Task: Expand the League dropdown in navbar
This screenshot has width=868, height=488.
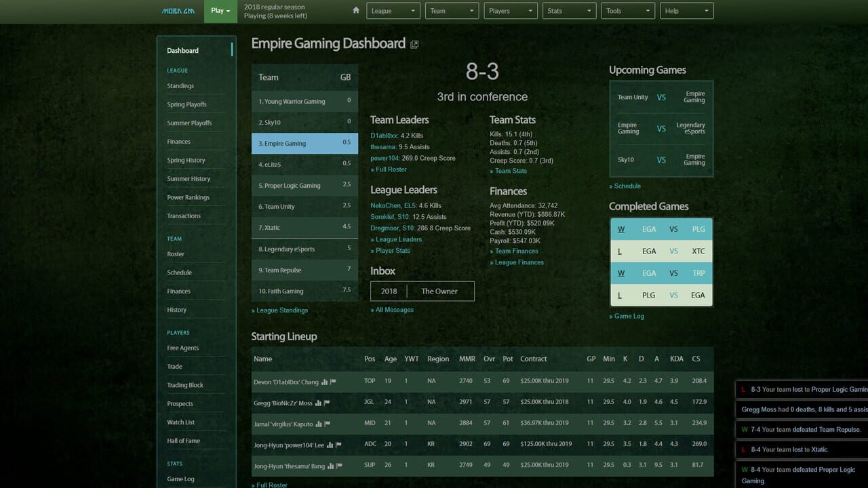Action: click(393, 11)
